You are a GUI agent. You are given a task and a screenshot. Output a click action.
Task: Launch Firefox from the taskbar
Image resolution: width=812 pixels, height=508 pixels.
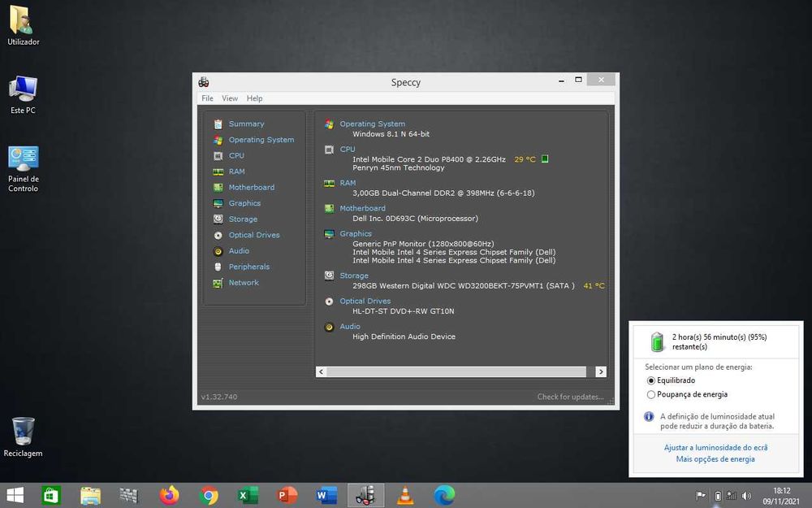click(170, 496)
